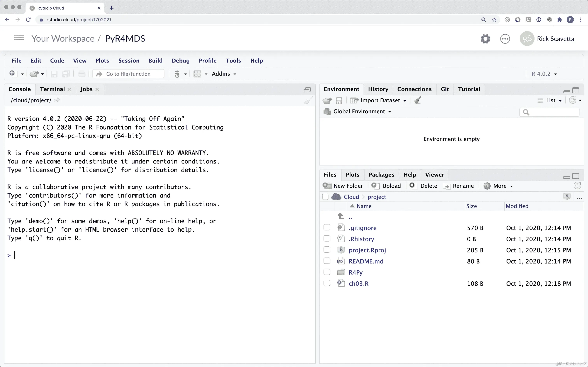This screenshot has width=588, height=367.
Task: Click the open file folder icon
Action: 34,74
